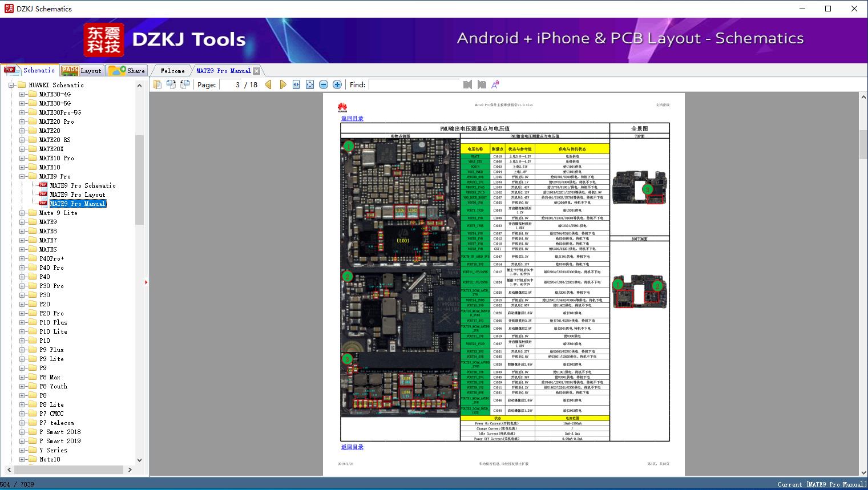The image size is (868, 490).
Task: Click the find next icon
Action: [x=482, y=84]
